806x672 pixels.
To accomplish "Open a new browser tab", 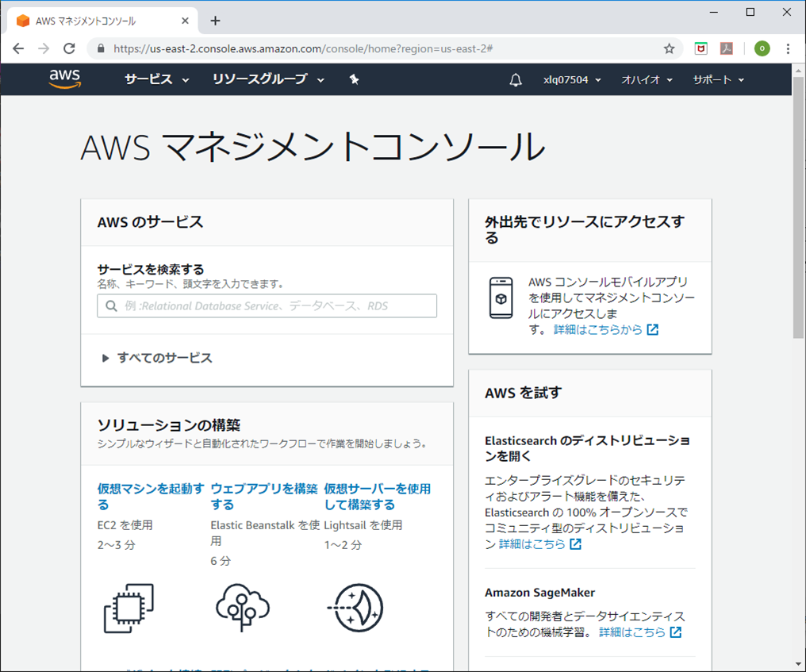I will pos(215,21).
